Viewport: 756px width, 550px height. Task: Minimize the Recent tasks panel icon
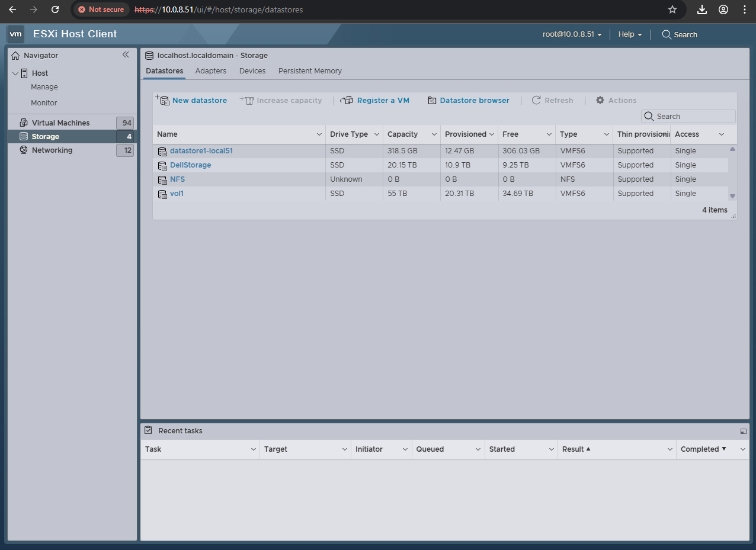click(744, 431)
